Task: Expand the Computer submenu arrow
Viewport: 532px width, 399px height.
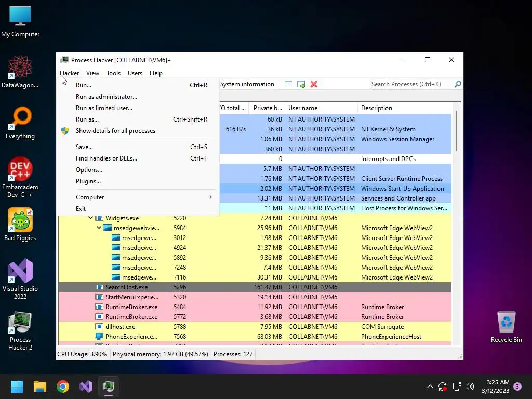Action: click(x=211, y=197)
